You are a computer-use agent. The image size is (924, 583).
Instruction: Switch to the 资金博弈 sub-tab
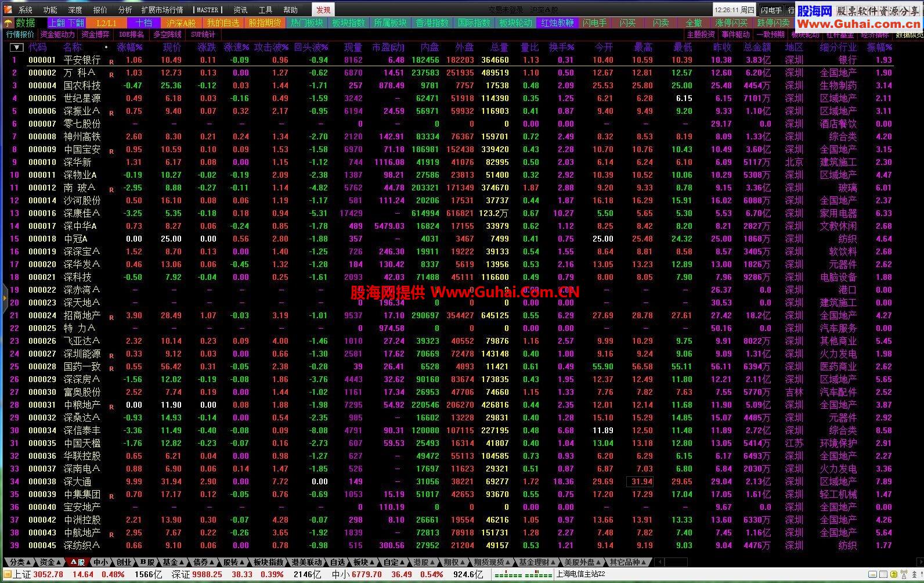[x=95, y=35]
